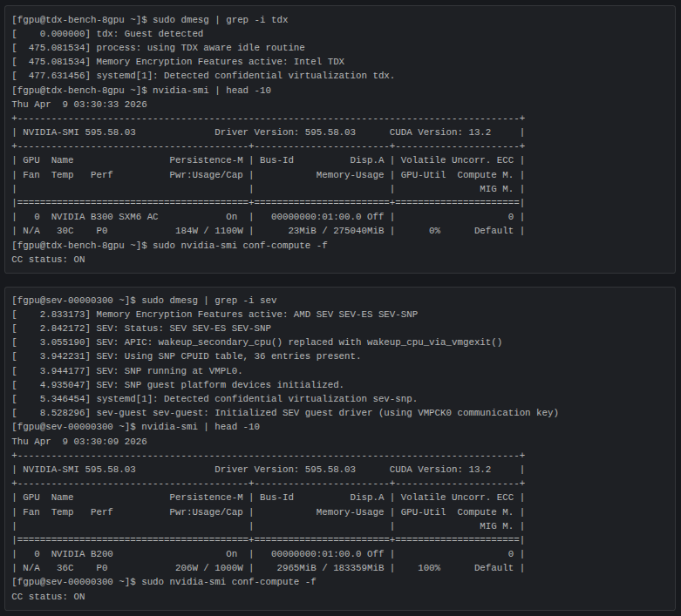The height and width of the screenshot is (616, 681).
Task: Click the 'sudo dmesg | grep -i tdx' command
Action: coord(221,20)
